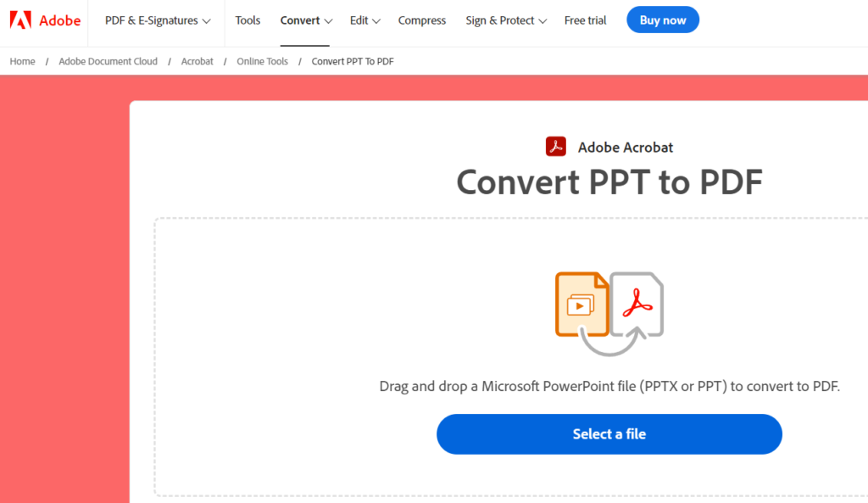The width and height of the screenshot is (868, 503).
Task: Navigate to Home via the breadcrumb
Action: pos(22,61)
